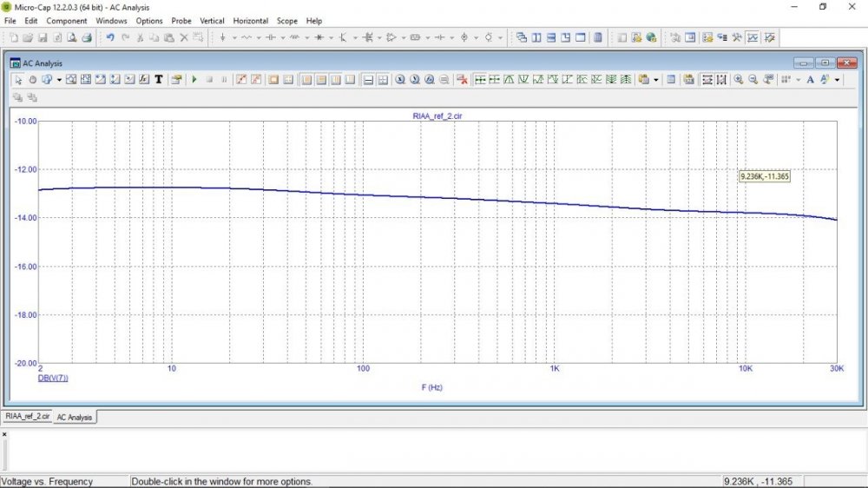Viewport: 868px width, 488px height.
Task: Click the zoom-in magnifier in analysis toolbar
Action: 738,80
